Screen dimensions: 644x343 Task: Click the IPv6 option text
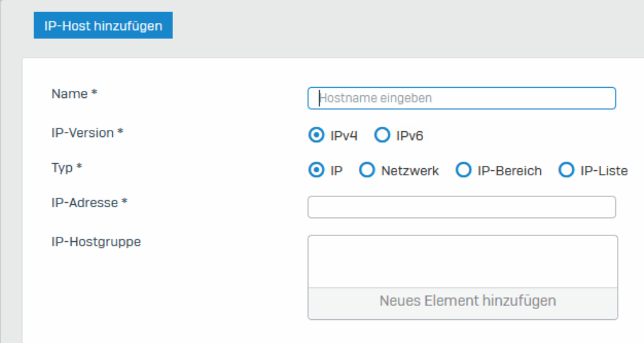pyautogui.click(x=409, y=136)
